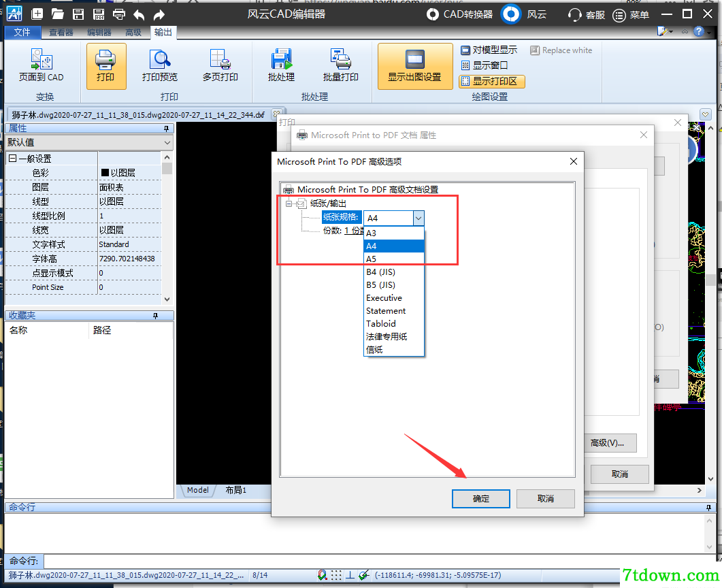
Task: Choose B4 (JIS) paper size
Action: point(394,272)
